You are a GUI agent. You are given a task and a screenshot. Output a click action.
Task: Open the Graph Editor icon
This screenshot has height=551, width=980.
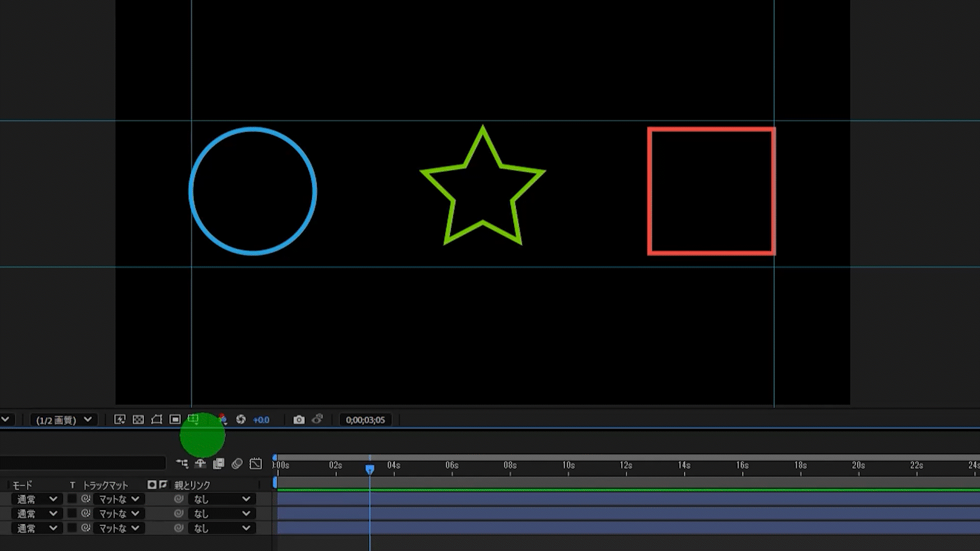256,463
